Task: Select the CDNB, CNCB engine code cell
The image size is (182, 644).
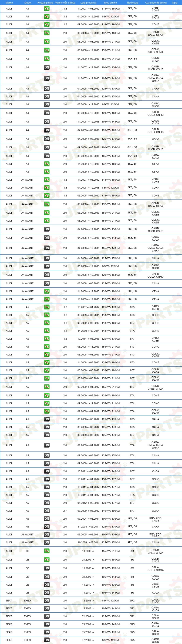Action: tap(155, 560)
